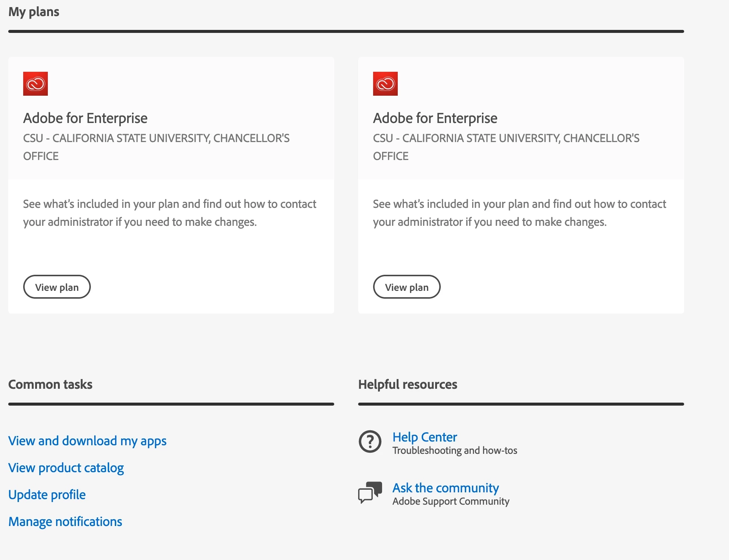
Task: Click Troubleshooting and how-tos text
Action: click(455, 450)
